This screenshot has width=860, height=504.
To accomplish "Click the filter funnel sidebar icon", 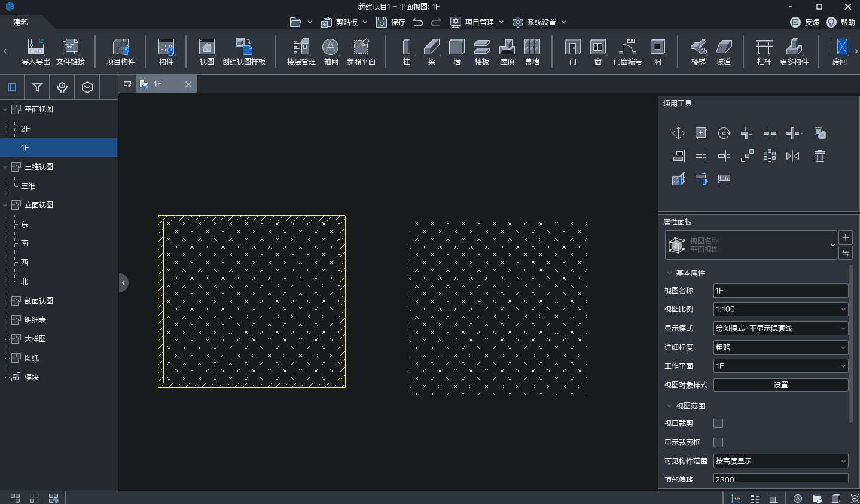I will [37, 87].
